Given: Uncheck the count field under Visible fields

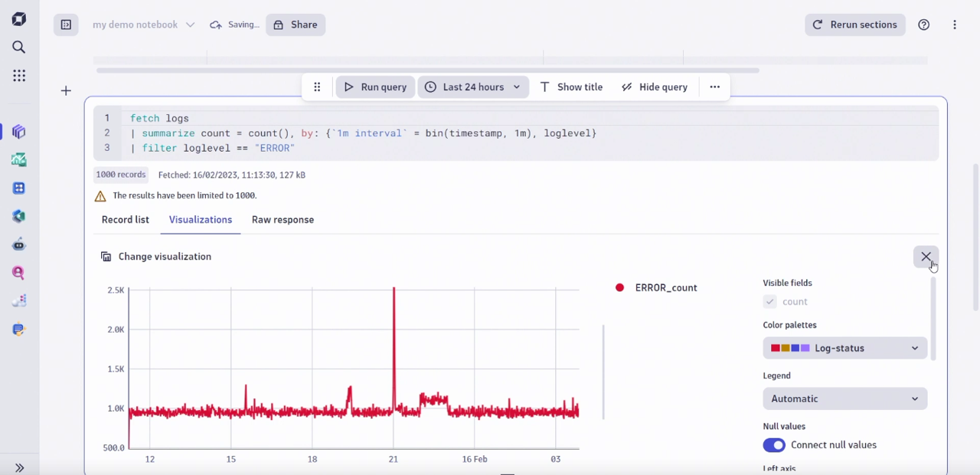Looking at the screenshot, I should 769,301.
